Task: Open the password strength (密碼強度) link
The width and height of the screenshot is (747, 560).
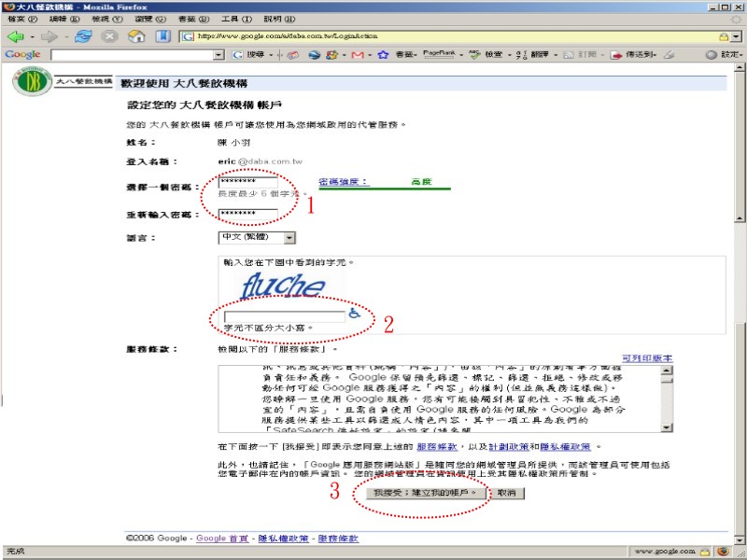Action: coord(344,181)
